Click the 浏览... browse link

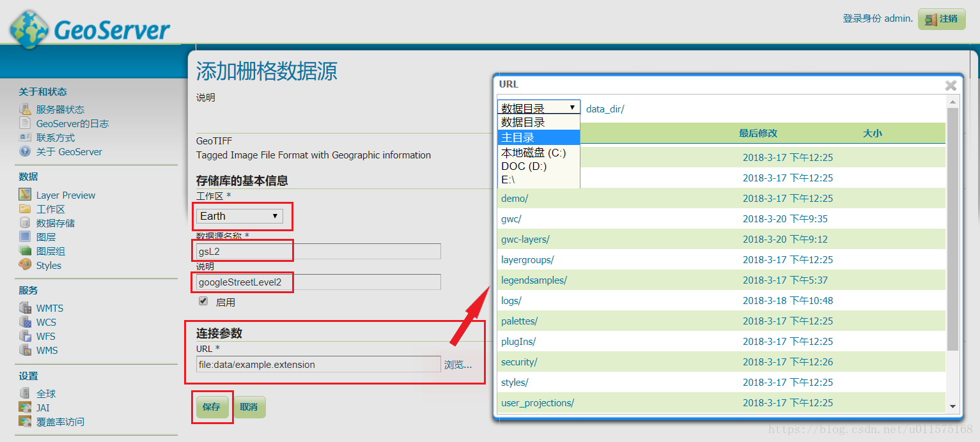458,365
